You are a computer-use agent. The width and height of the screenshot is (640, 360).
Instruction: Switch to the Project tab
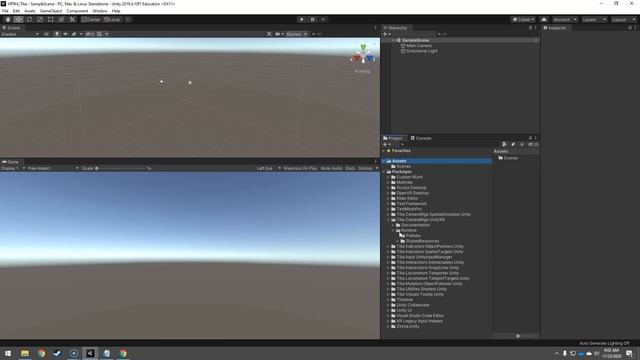click(393, 138)
